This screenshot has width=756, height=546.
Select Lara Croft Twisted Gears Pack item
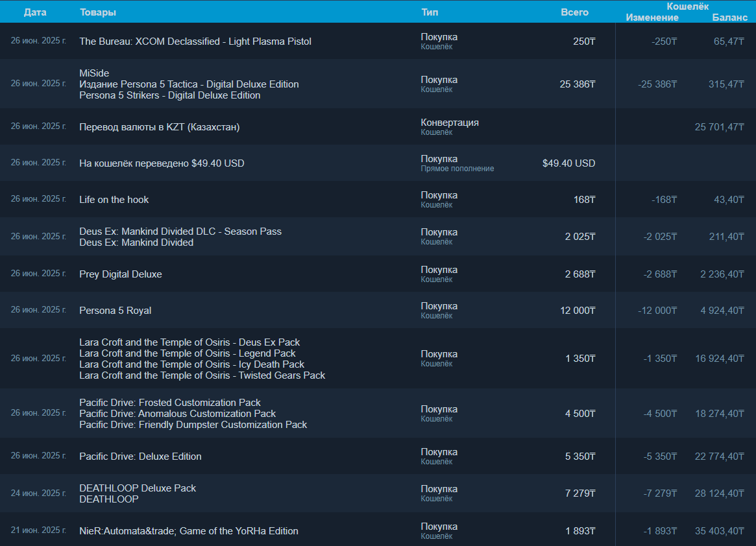[x=202, y=375]
